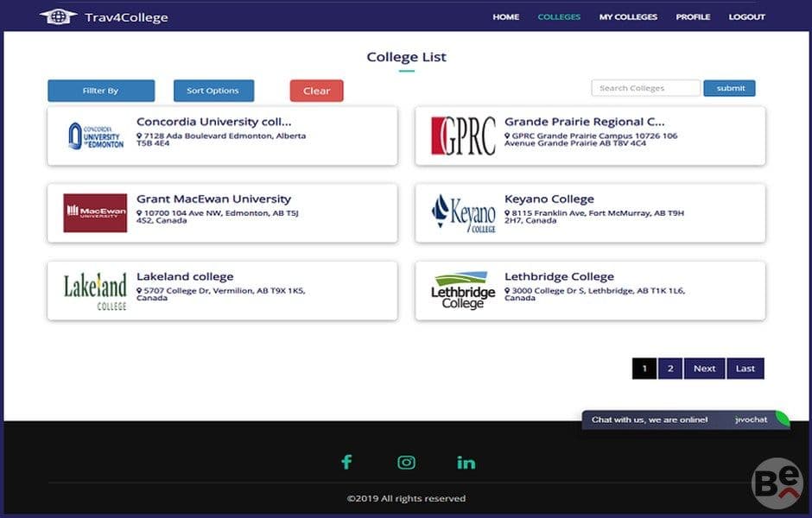Click the Lethbridge College logo
Image resolution: width=812 pixels, height=518 pixels.
463,291
